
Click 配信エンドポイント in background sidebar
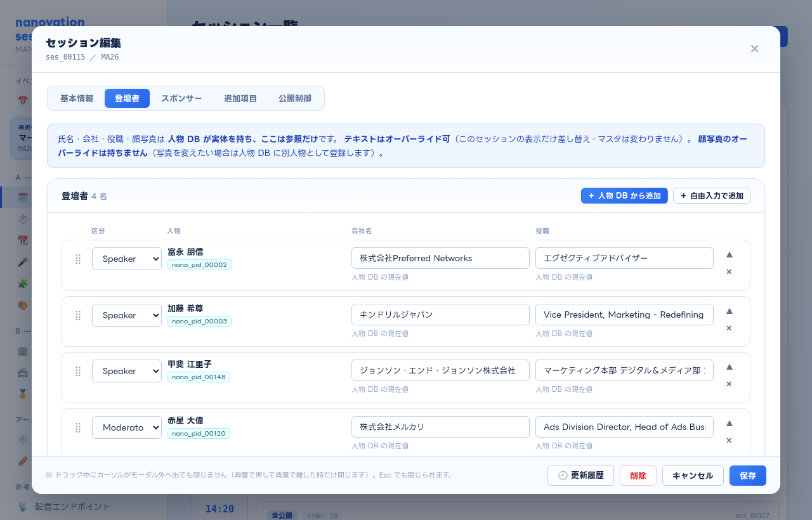[x=72, y=507]
